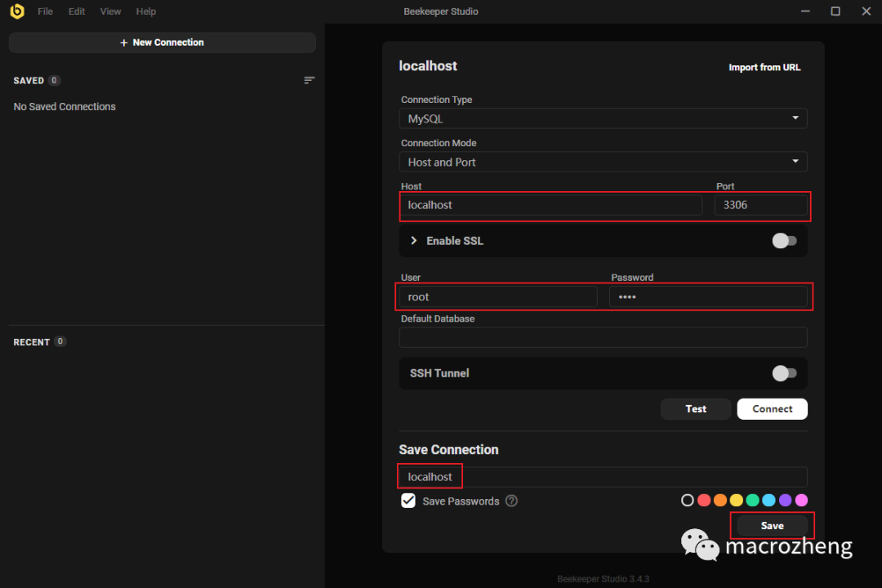The width and height of the screenshot is (882, 588).
Task: Select the purple color swatch
Action: [786, 501]
